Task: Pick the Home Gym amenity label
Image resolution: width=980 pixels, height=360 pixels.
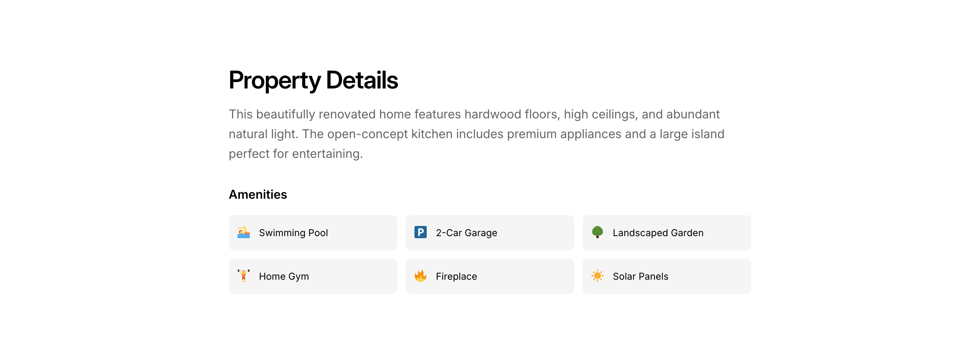Action: click(x=284, y=277)
